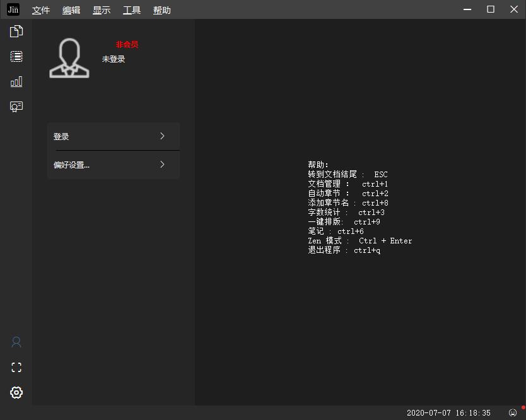
Task: Open the 文件 menu
Action: click(41, 10)
